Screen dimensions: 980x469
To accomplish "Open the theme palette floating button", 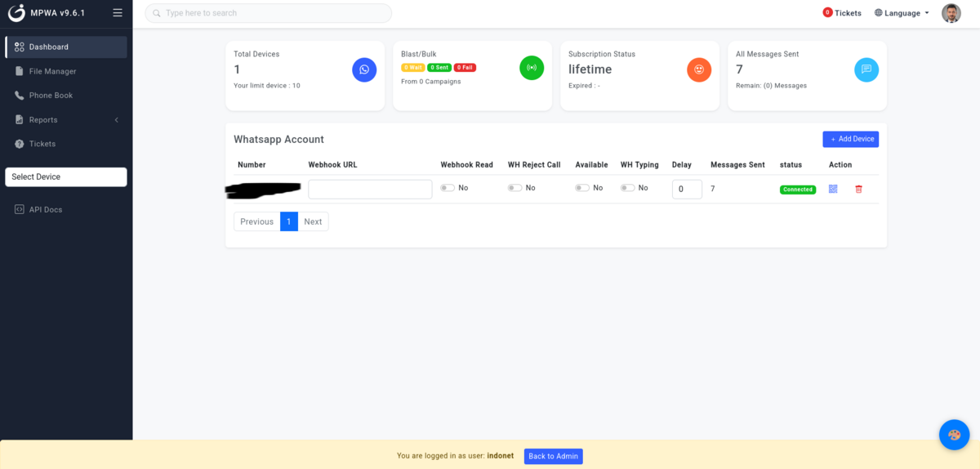I will (x=954, y=435).
